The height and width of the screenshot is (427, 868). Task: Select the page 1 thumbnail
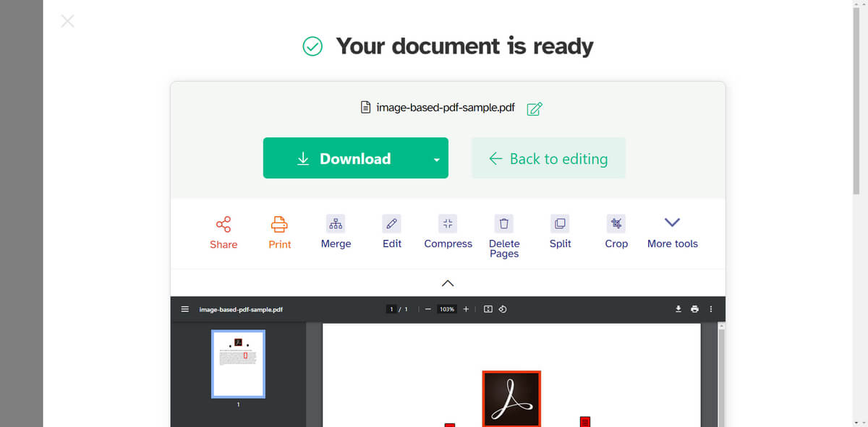(x=237, y=363)
